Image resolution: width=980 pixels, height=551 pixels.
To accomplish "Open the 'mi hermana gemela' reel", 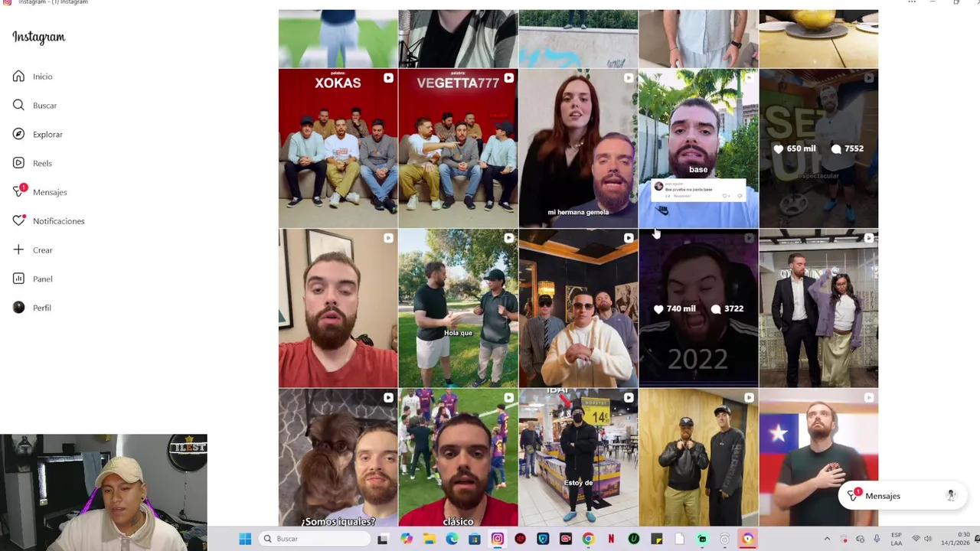I will click(x=578, y=148).
